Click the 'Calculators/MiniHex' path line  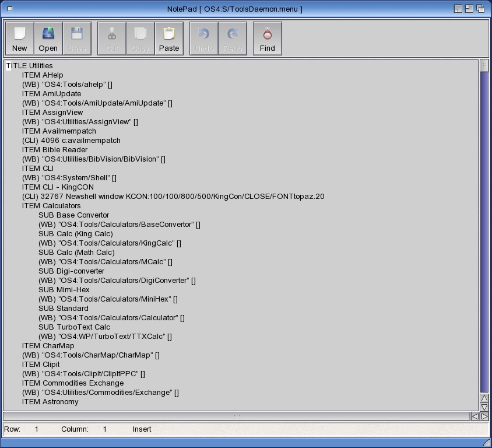pos(108,299)
